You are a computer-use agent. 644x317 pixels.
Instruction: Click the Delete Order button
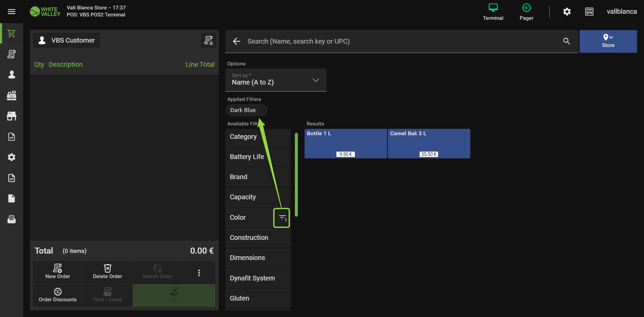point(107,272)
